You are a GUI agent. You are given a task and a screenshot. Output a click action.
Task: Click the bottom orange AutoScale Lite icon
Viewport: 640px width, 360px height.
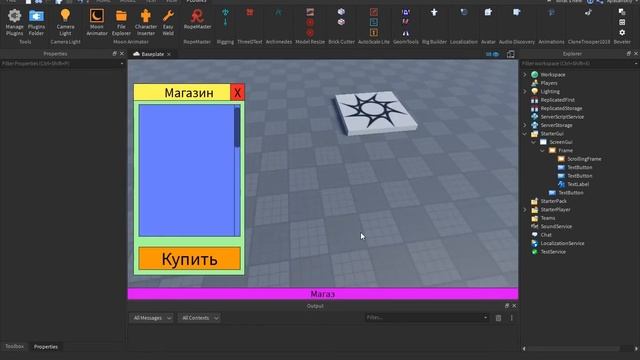coord(373,32)
